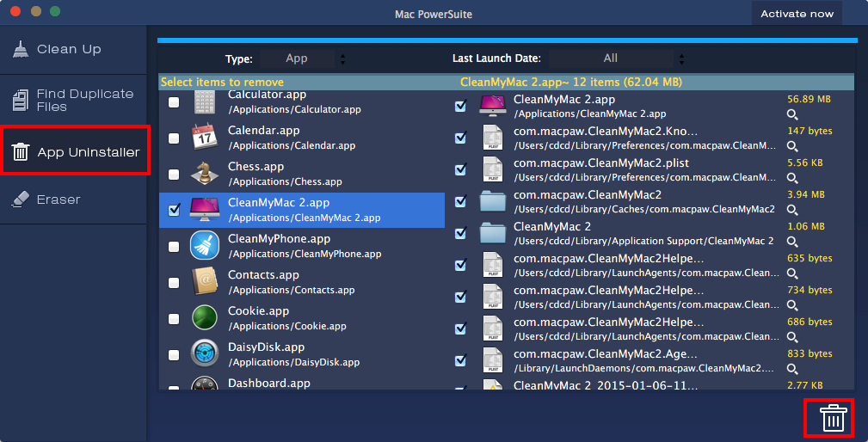Viewport: 868px width, 442px height.
Task: Uncheck the CleanMyMac 2.app list checkbox
Action: click(174, 210)
